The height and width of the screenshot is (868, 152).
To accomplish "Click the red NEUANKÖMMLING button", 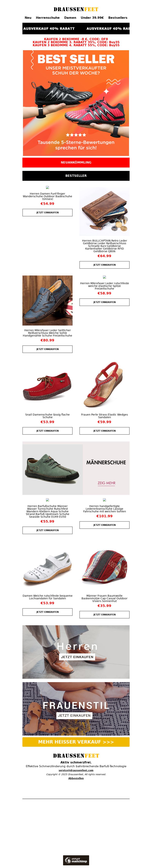I will click(76, 162).
